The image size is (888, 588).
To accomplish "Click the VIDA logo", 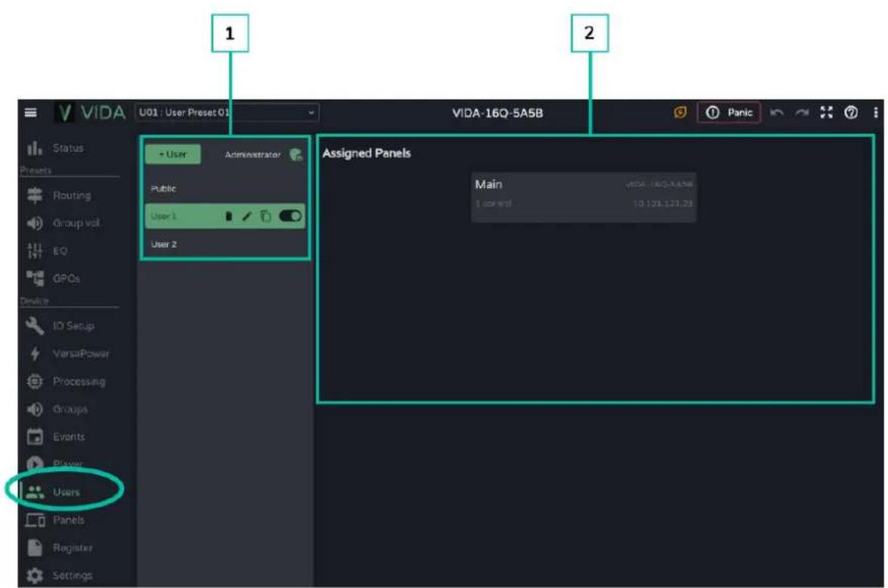I will [x=91, y=112].
